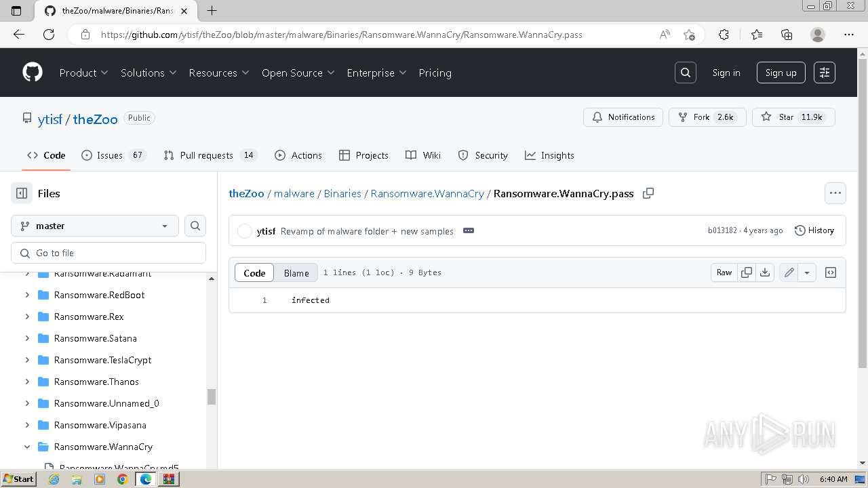868x488 pixels.
Task: Open the Solutions dropdown menu
Action: (149, 73)
